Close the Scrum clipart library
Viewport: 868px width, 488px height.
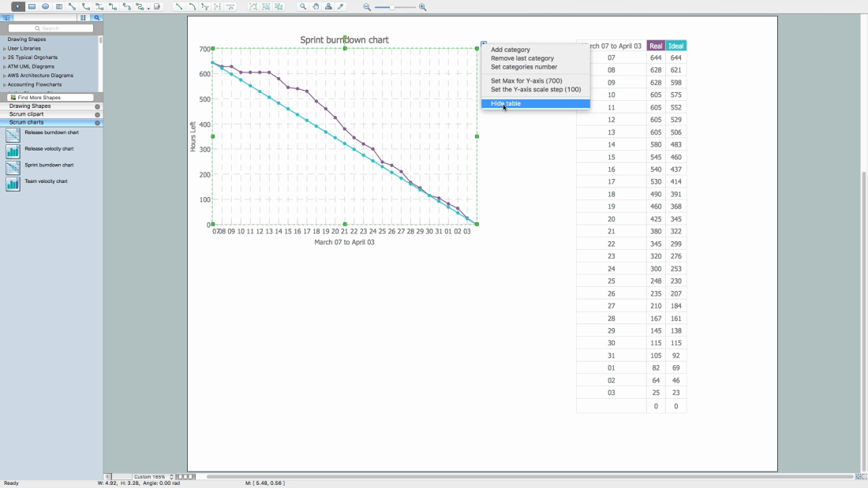[x=98, y=114]
